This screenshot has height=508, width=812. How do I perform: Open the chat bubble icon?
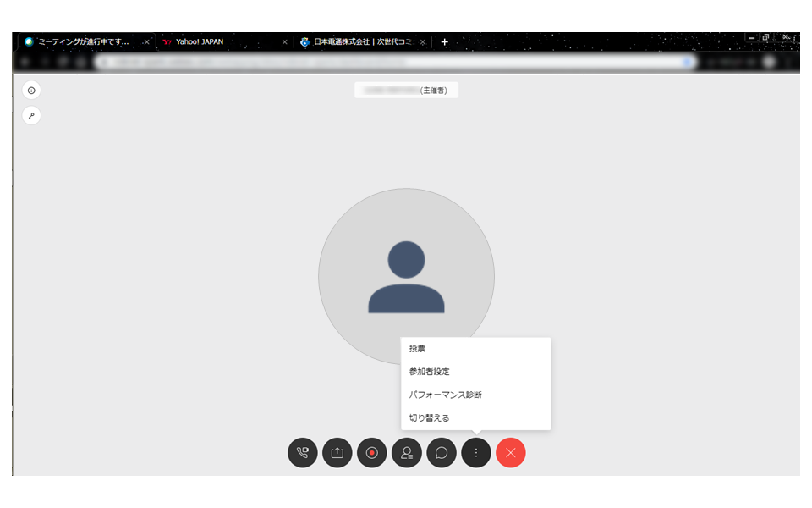tap(442, 452)
